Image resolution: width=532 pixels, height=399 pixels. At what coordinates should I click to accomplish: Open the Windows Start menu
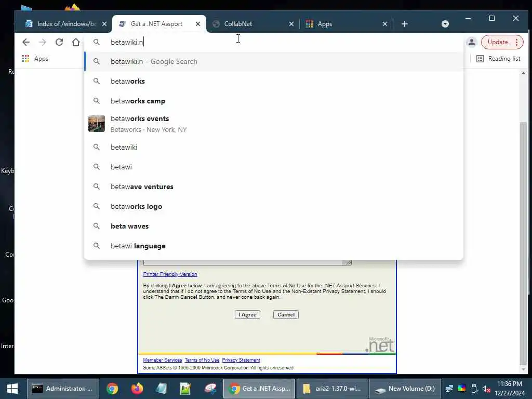(x=12, y=389)
